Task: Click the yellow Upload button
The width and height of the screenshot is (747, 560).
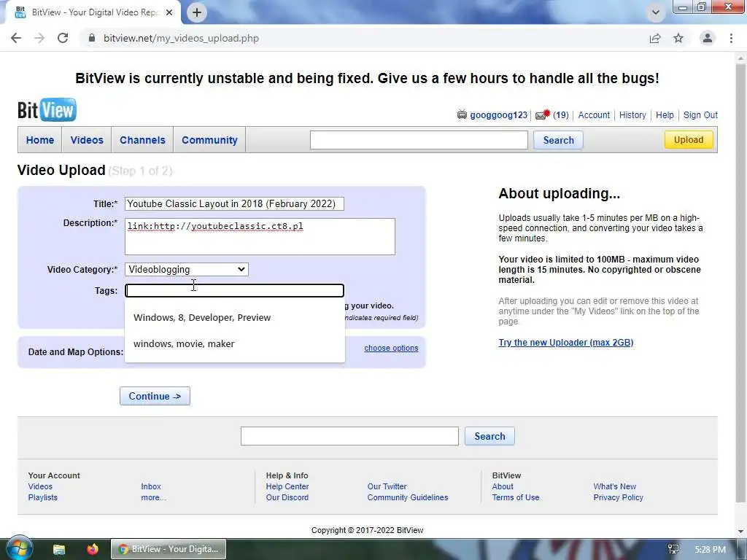Action: coord(689,139)
